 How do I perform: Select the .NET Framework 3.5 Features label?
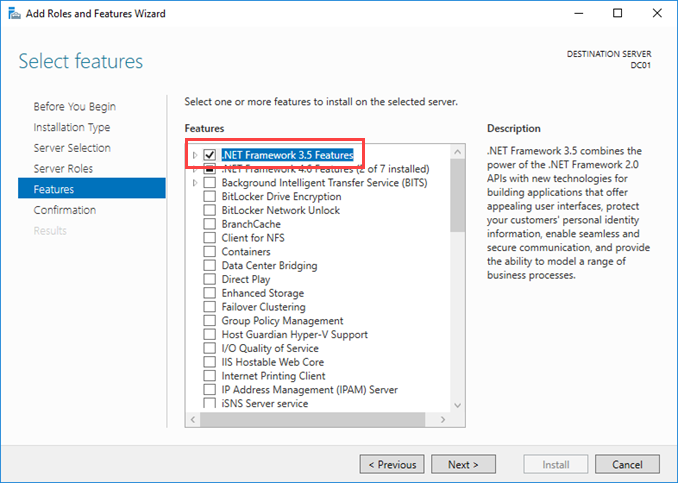(x=287, y=155)
